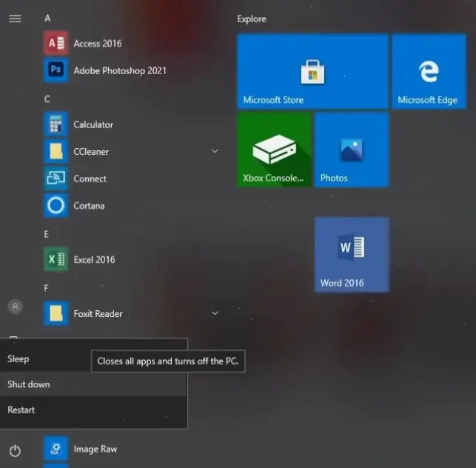
Task: Launch Cortana from the app list
Action: click(x=130, y=206)
